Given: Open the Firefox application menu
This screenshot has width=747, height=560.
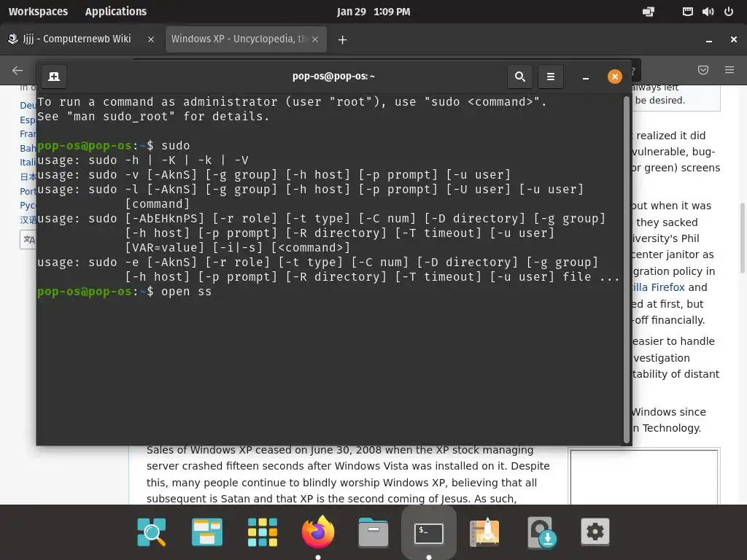Looking at the screenshot, I should (729, 70).
